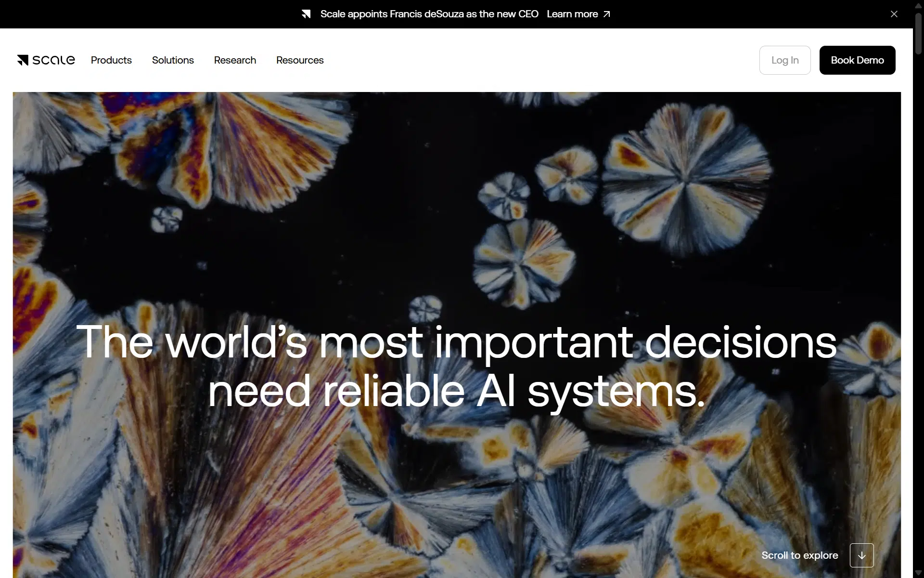Hit the down arrow scroll button in hero
Viewport: 924px width, 578px height.
tap(862, 555)
